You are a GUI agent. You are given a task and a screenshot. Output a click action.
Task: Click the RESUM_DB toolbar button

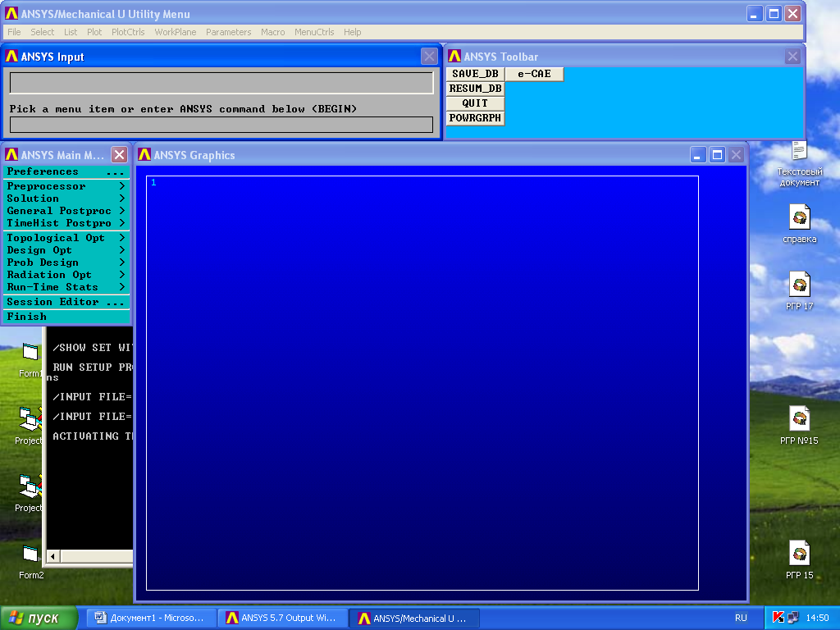pyautogui.click(x=475, y=89)
